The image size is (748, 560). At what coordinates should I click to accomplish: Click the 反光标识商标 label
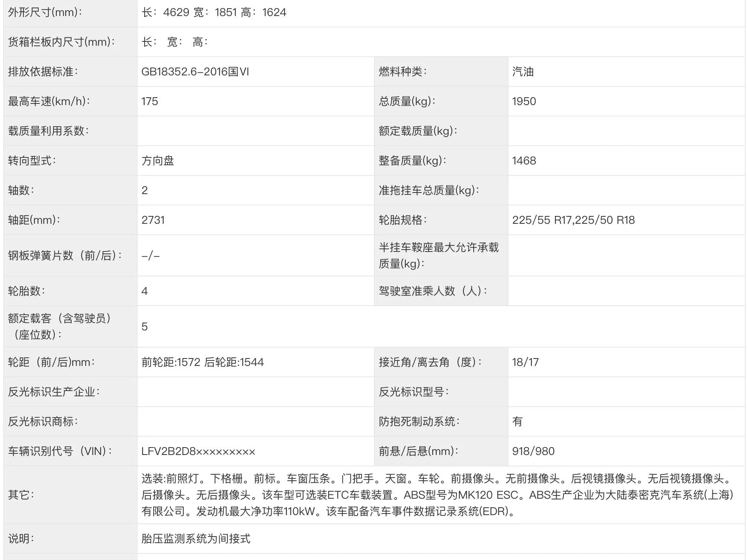click(x=43, y=422)
